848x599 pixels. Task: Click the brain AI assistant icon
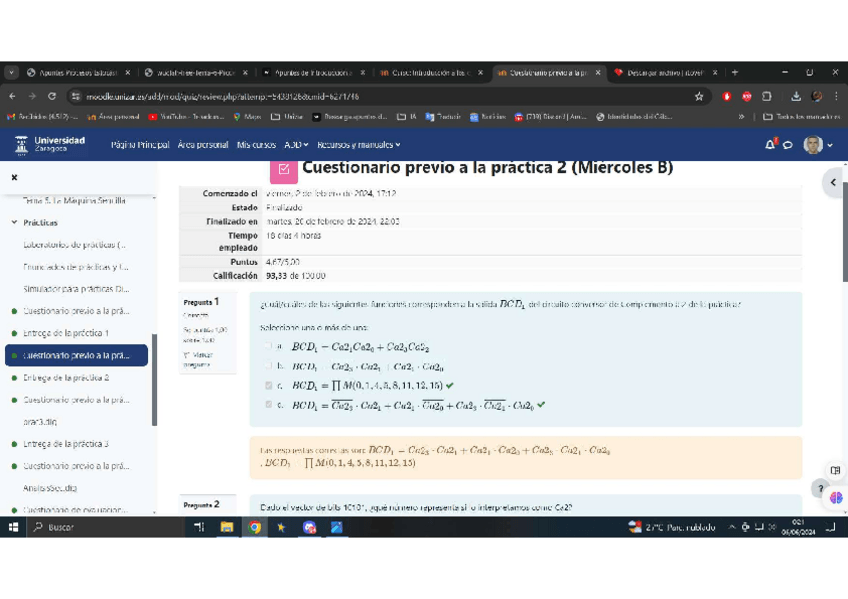click(x=836, y=497)
